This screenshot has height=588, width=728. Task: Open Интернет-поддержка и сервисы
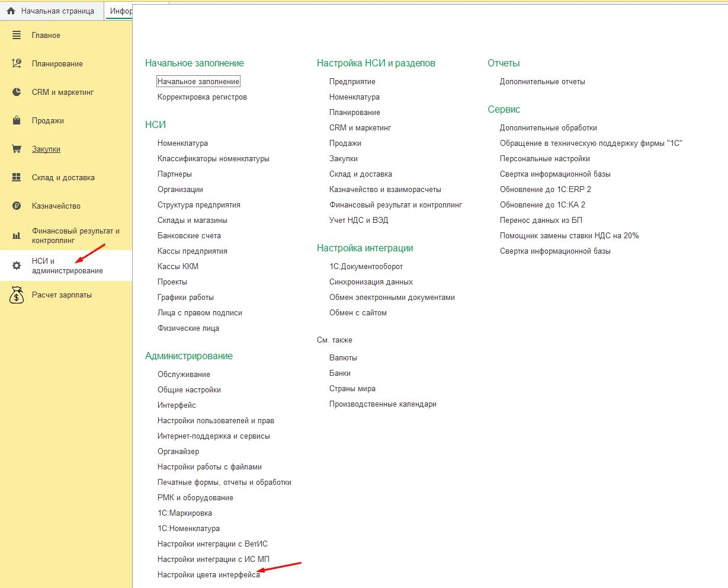pos(214,436)
